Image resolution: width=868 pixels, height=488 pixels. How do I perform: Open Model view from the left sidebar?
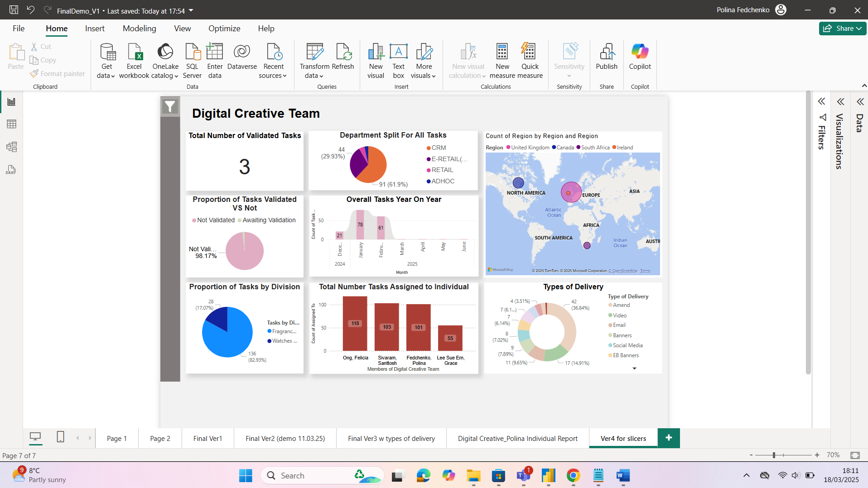(11, 147)
